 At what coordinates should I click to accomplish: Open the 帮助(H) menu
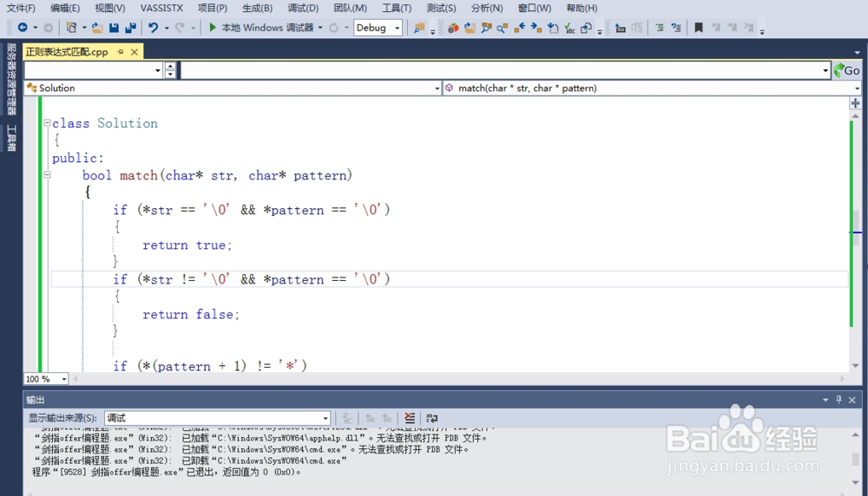[x=582, y=8]
